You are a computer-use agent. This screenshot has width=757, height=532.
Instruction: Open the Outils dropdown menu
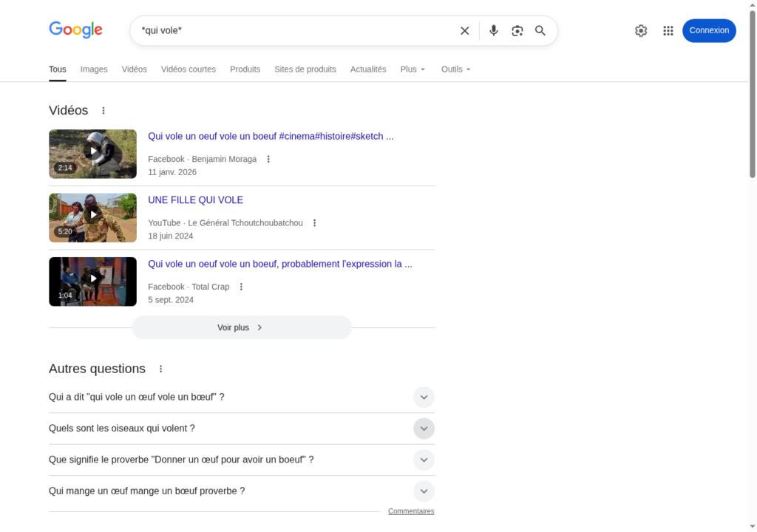point(455,69)
